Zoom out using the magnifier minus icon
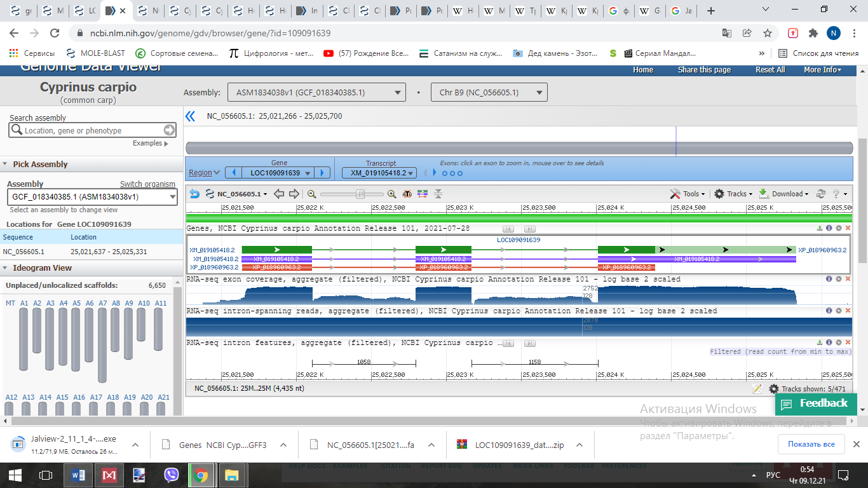Image resolution: width=868 pixels, height=488 pixels. click(311, 194)
